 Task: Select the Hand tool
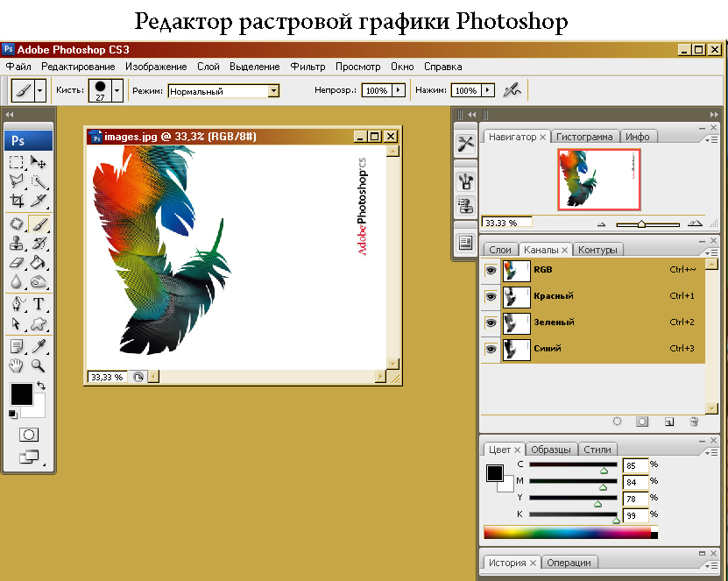coord(17,365)
